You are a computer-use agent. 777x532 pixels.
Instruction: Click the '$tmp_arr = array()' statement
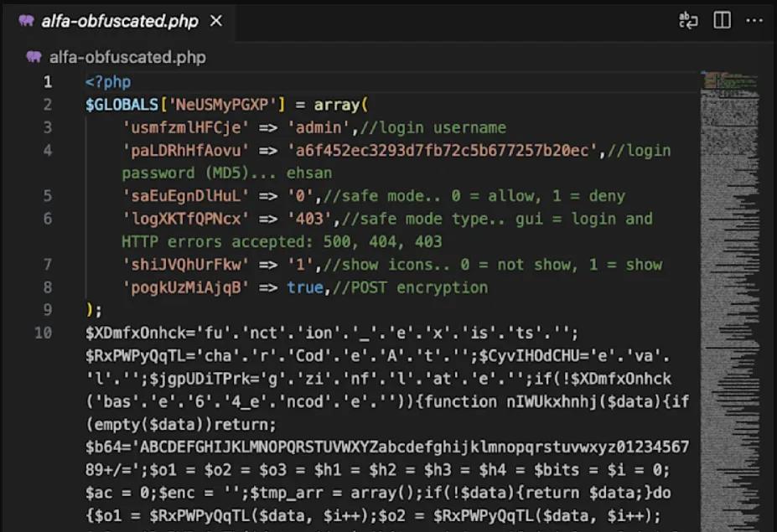(332, 493)
